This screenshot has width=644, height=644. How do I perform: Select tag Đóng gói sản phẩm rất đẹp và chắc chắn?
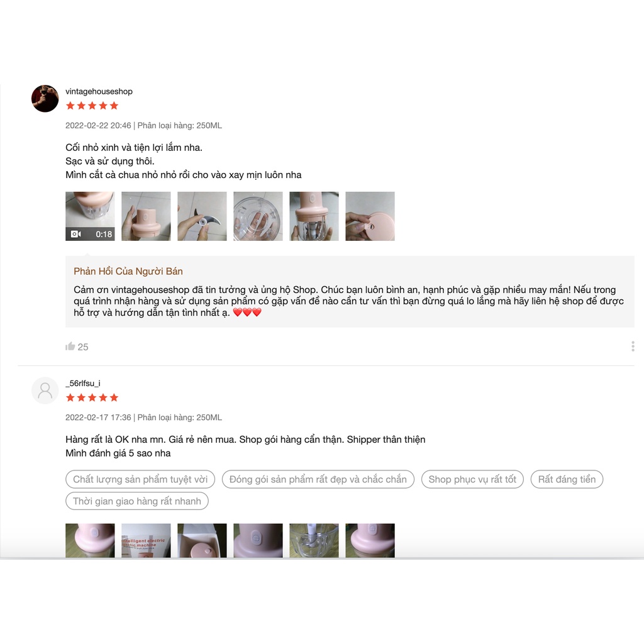click(x=318, y=479)
